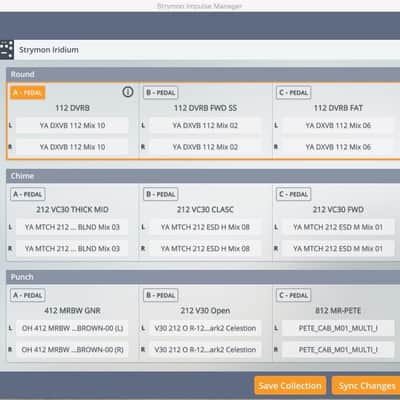The height and width of the screenshot is (400, 400).
Task: Click the Save Collection button
Action: tap(290, 386)
